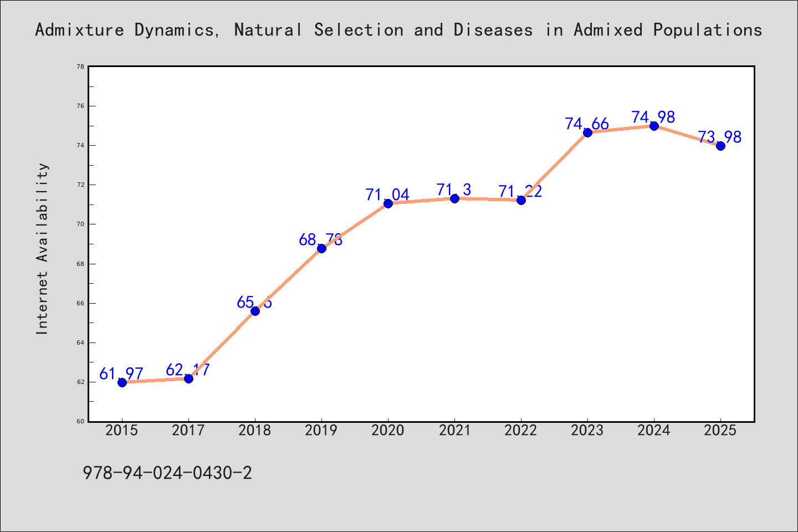The image size is (798, 532).
Task: Click the 2017 data point marker
Action: click(x=188, y=378)
